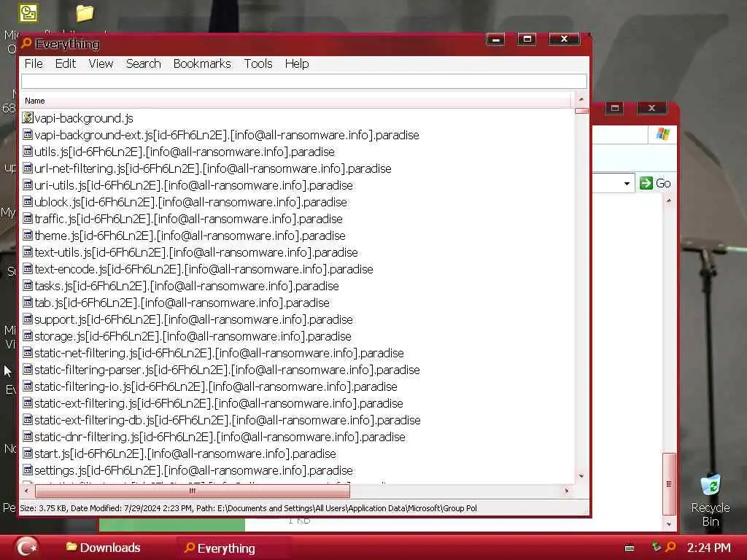The width and height of the screenshot is (747, 560).
Task: Click the uri-utils.js paradise file icon
Action: click(x=28, y=184)
